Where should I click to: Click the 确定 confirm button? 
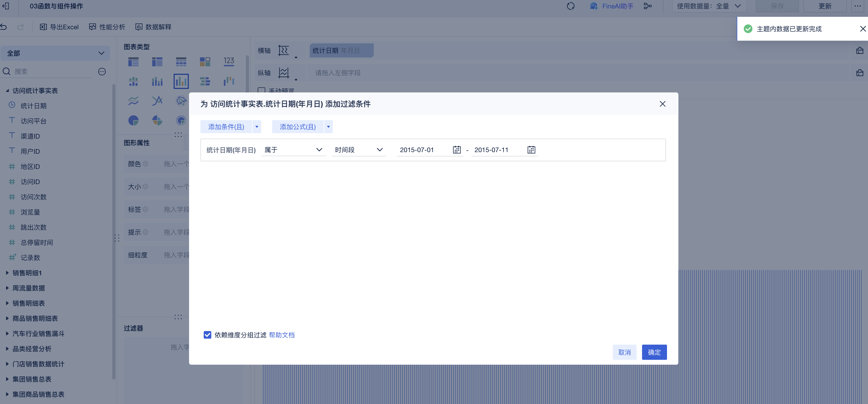tap(654, 352)
